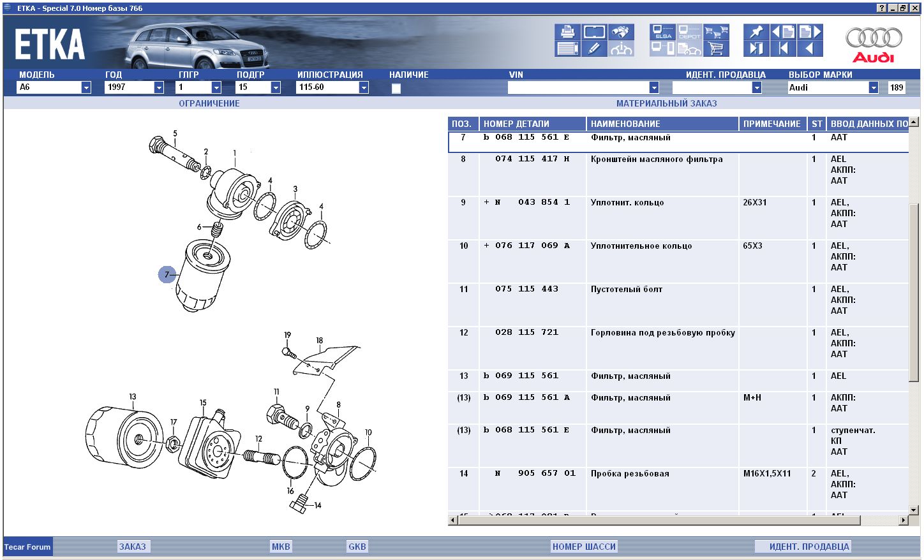Select callout 13 in the diagram
The image size is (924, 560).
[133, 397]
